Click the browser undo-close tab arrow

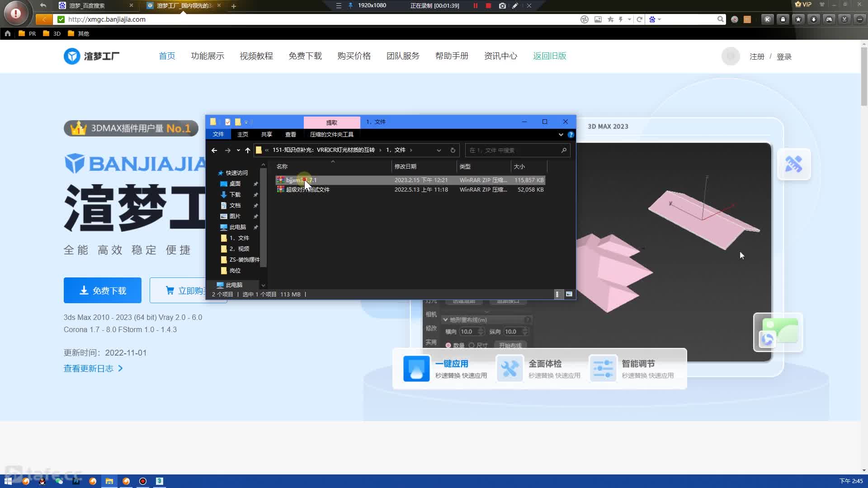pos(43,5)
